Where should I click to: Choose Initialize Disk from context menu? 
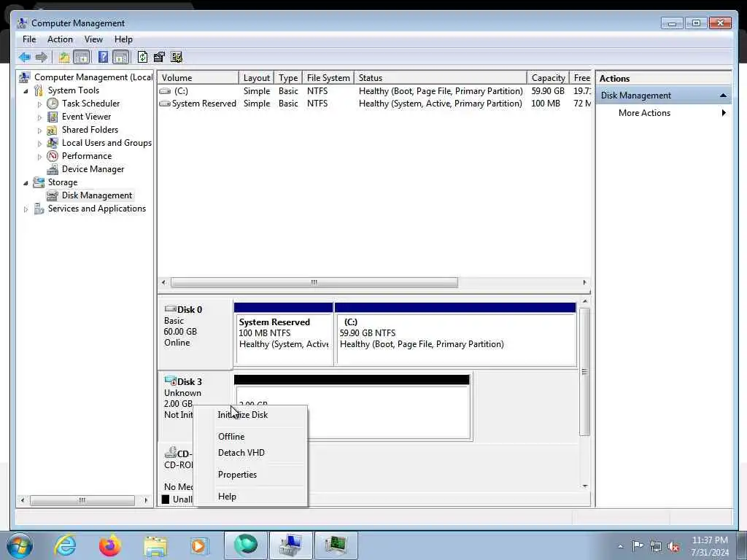[251, 415]
